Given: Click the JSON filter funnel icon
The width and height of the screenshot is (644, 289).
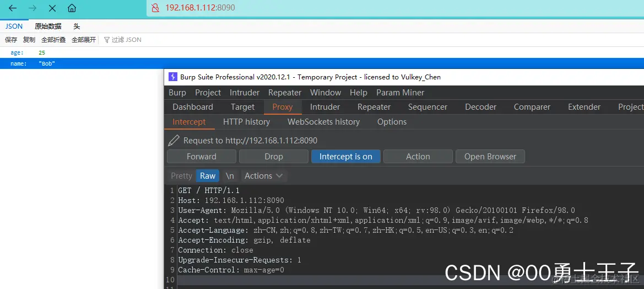Looking at the screenshot, I should coord(107,40).
